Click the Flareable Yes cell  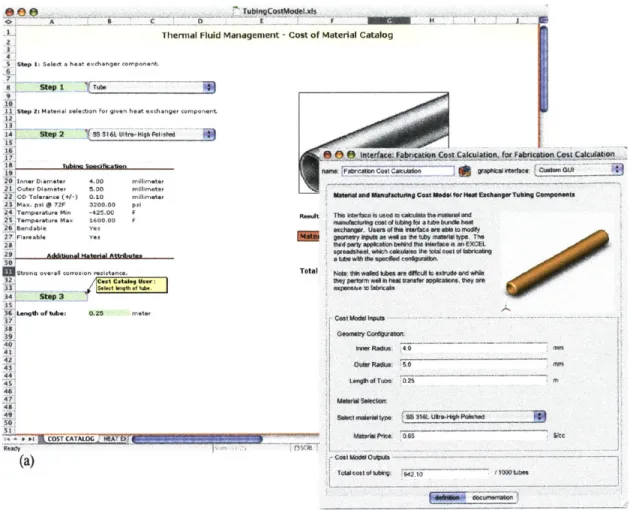click(x=95, y=237)
